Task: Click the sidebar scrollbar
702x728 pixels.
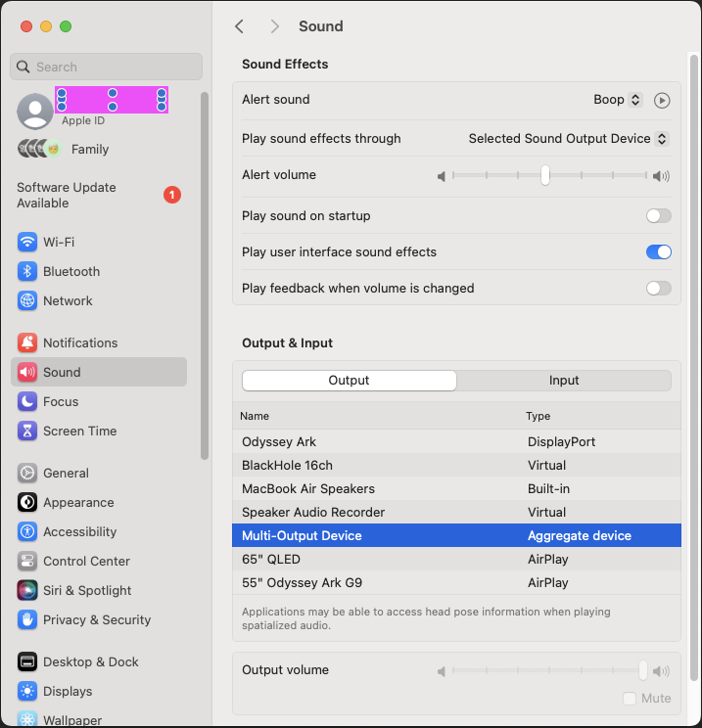Action: (205, 276)
